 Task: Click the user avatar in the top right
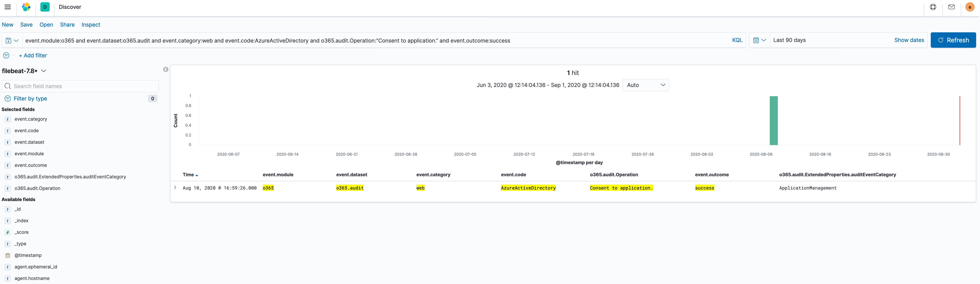(970, 7)
